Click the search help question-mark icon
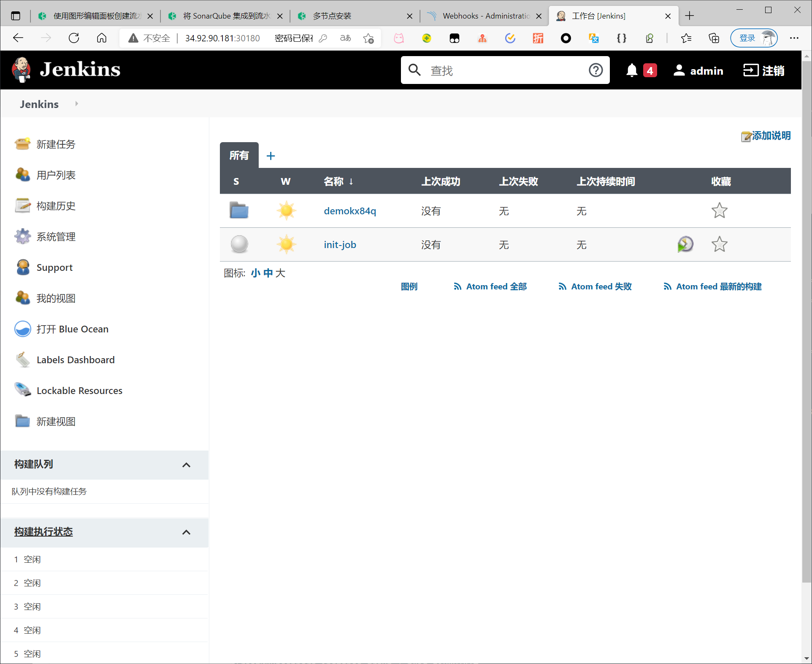Image resolution: width=812 pixels, height=664 pixels. pos(595,70)
